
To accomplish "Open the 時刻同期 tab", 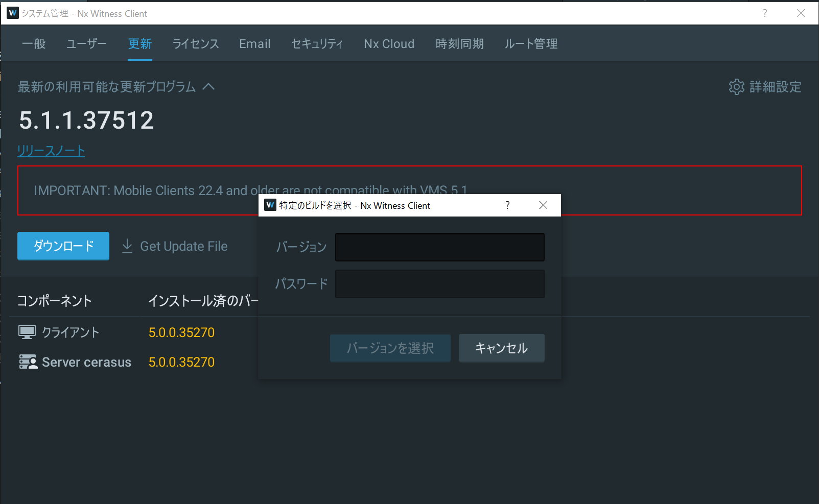I will (x=460, y=44).
